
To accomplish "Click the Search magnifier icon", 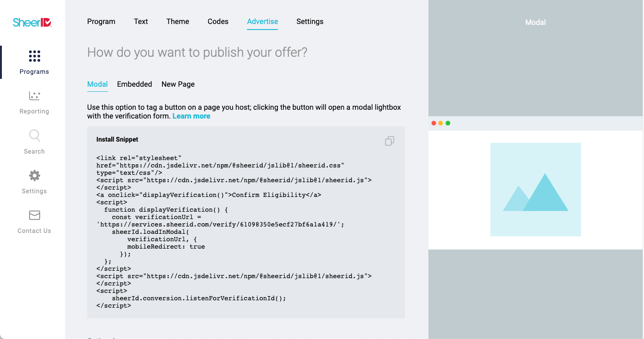I will (x=35, y=136).
